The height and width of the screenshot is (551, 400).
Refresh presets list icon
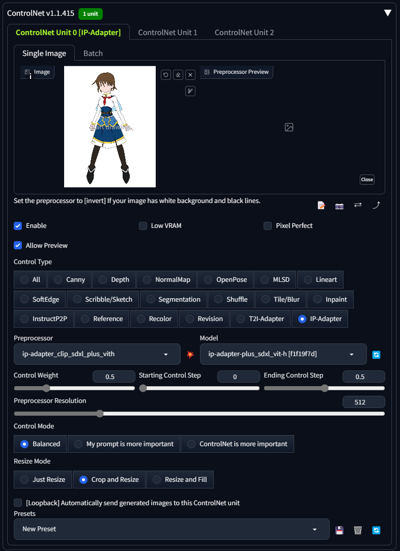376,530
